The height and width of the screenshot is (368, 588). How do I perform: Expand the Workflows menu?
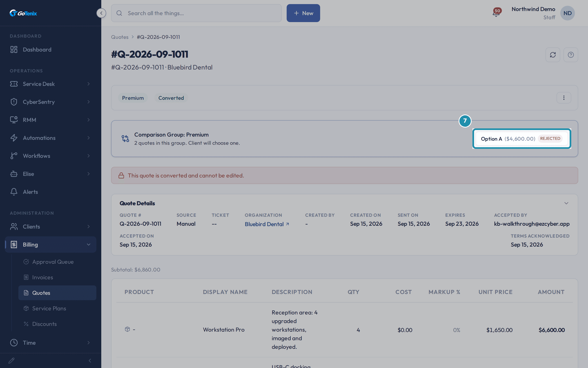[x=51, y=156]
